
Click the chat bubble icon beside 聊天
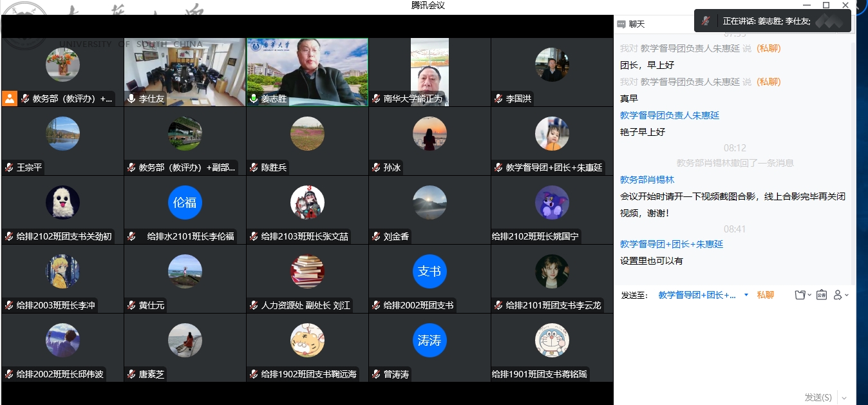pyautogui.click(x=621, y=24)
